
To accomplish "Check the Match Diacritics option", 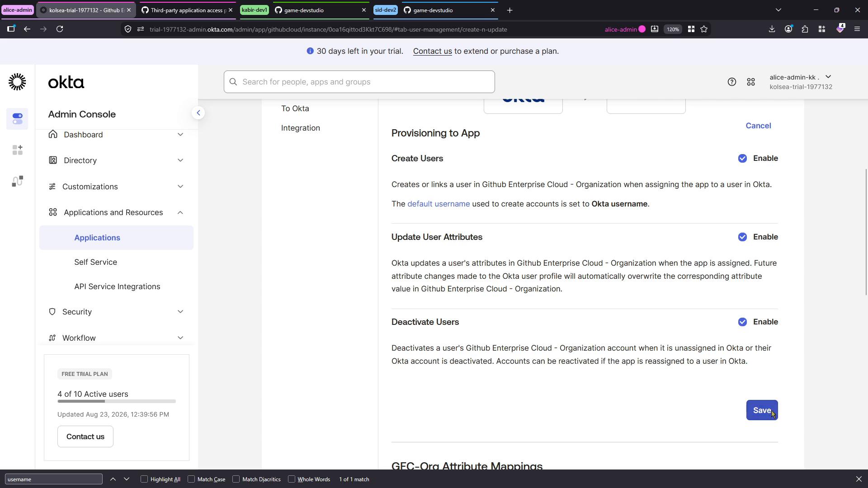I will tap(236, 479).
